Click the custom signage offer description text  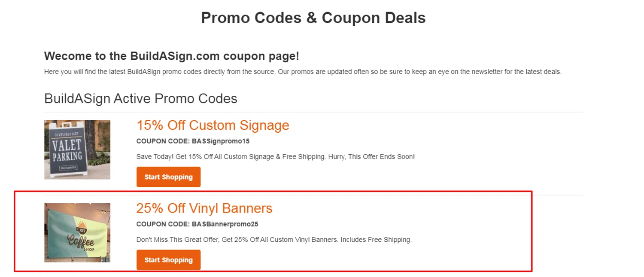(x=275, y=157)
